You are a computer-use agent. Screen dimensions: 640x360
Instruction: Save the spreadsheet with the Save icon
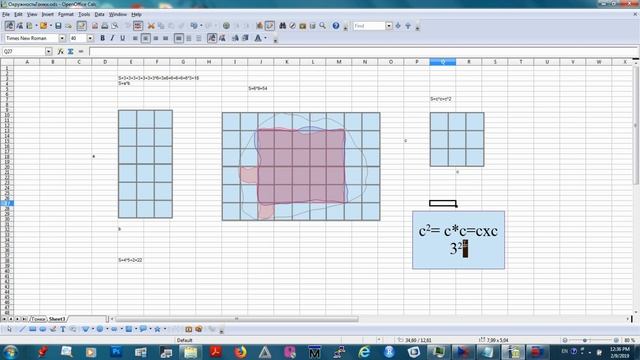58,26
